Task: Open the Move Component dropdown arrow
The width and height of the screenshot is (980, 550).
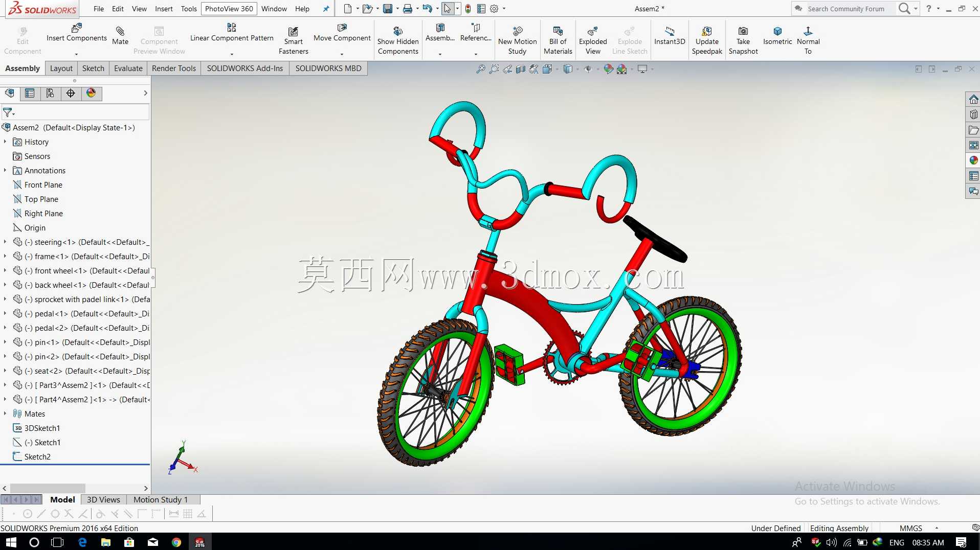Action: tap(342, 54)
